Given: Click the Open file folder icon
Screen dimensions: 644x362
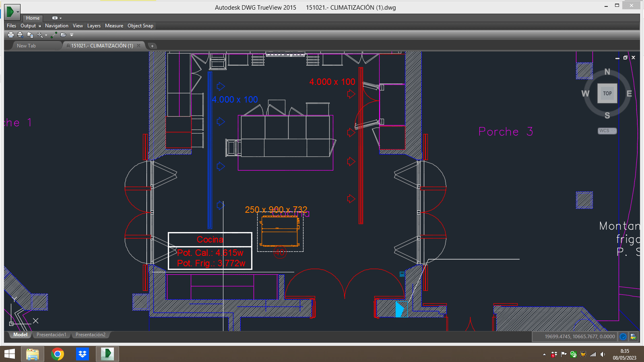Looking at the screenshot, I should [63, 35].
